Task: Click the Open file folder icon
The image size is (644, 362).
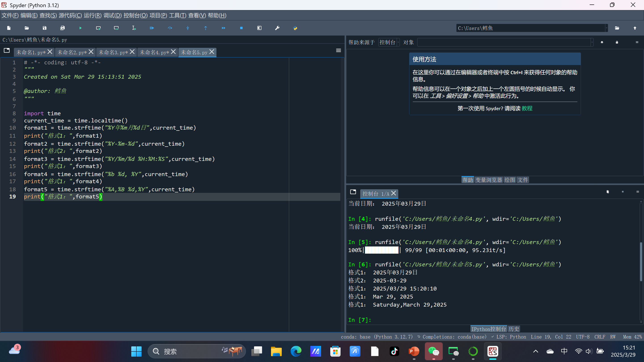Action: pyautogui.click(x=27, y=28)
